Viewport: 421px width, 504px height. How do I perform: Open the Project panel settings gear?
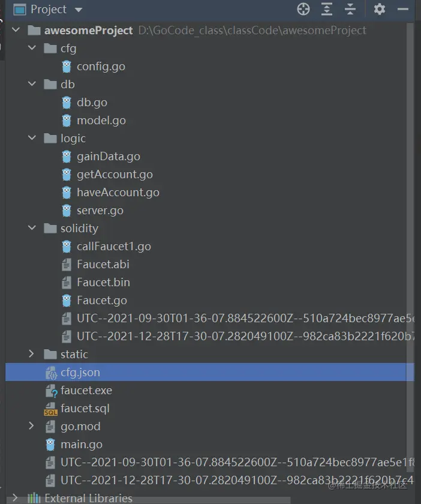(x=380, y=9)
